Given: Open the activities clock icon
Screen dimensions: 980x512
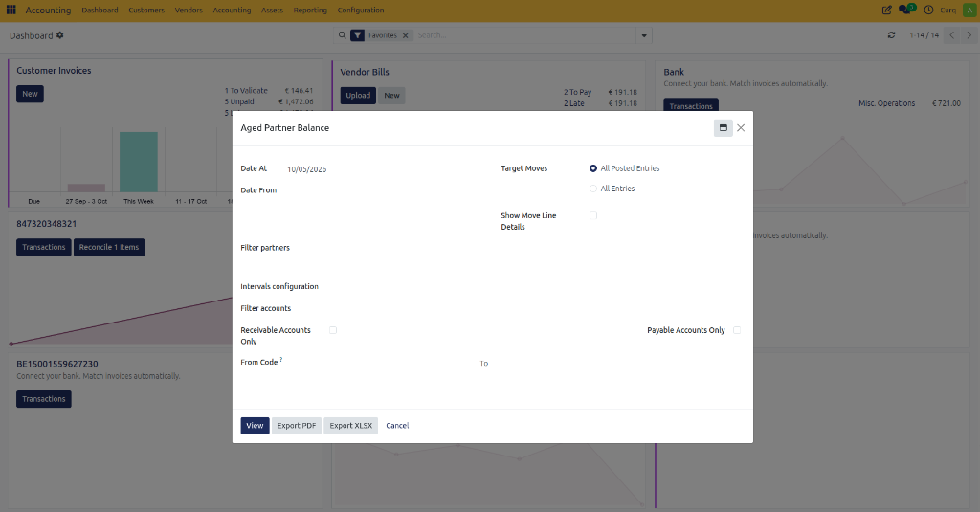Looking at the screenshot, I should pos(928,10).
